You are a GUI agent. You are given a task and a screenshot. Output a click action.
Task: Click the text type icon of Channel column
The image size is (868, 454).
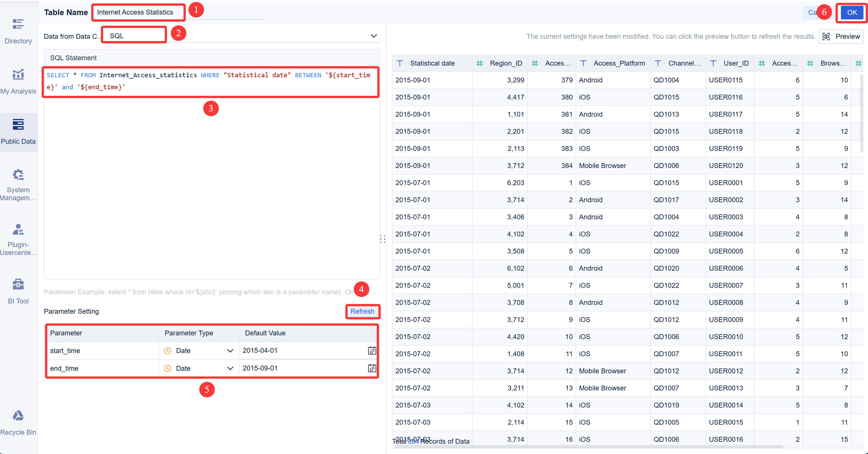coord(658,63)
